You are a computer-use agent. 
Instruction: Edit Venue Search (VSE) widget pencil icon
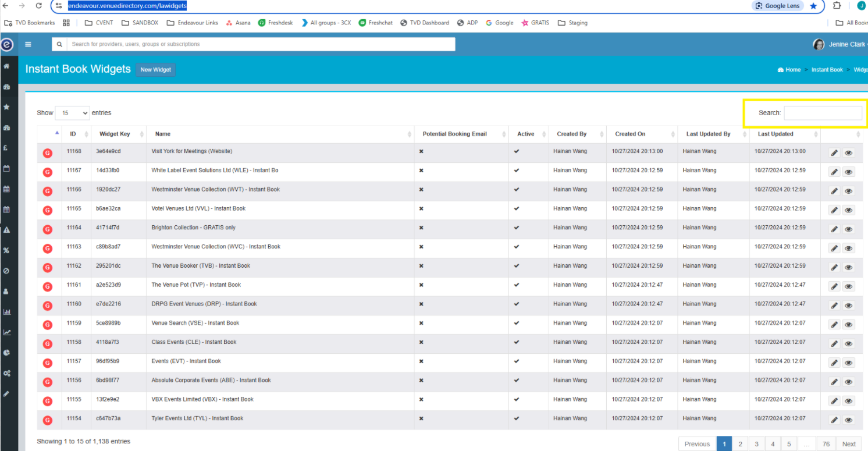[x=834, y=325]
